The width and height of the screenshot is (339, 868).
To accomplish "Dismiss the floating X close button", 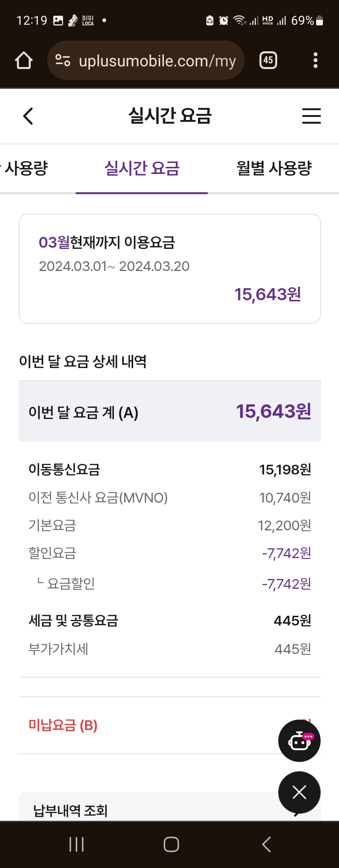I will [x=299, y=792].
